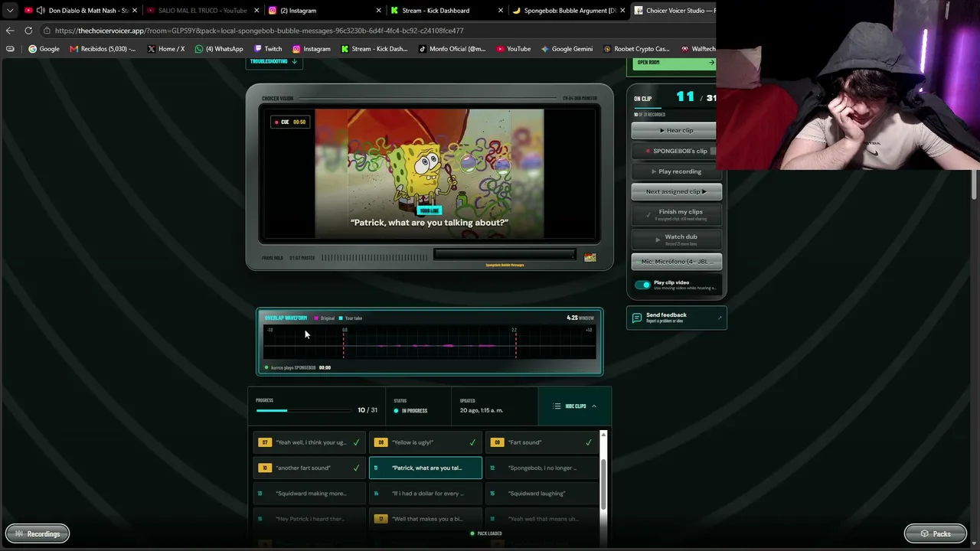Screen dimensions: 980x551
Task: Click the Open Room button
Action: point(675,63)
